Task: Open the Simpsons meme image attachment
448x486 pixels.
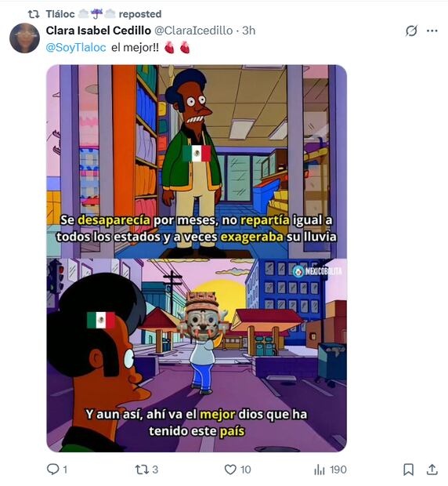Action: 197,258
